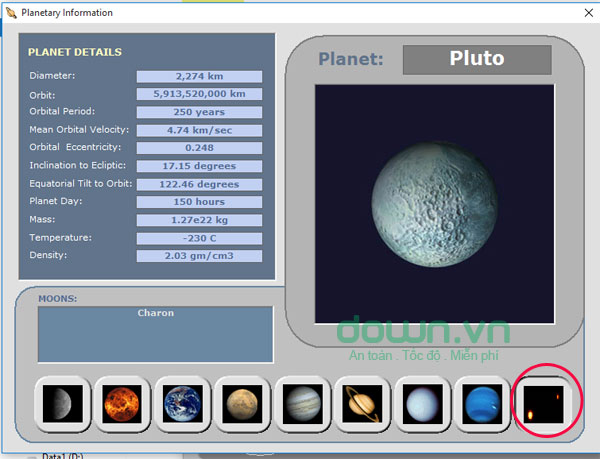Click the Orbital Eccentricity label
This screenshot has width=600, height=459.
pyautogui.click(x=75, y=147)
